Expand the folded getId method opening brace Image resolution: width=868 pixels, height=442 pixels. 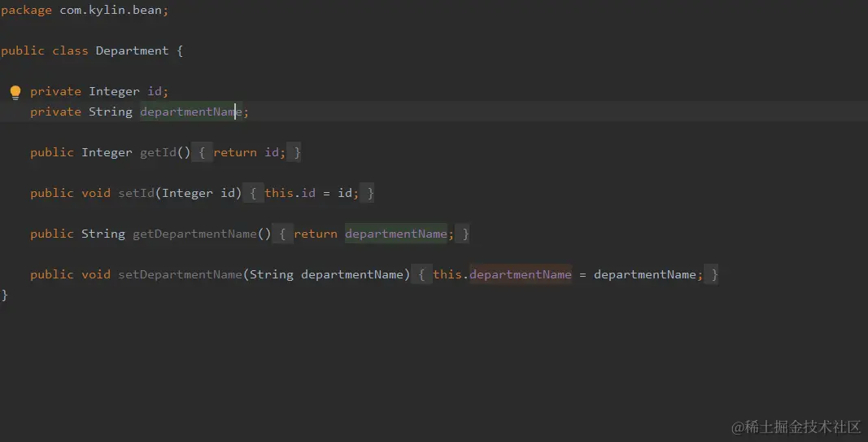pyautogui.click(x=202, y=152)
